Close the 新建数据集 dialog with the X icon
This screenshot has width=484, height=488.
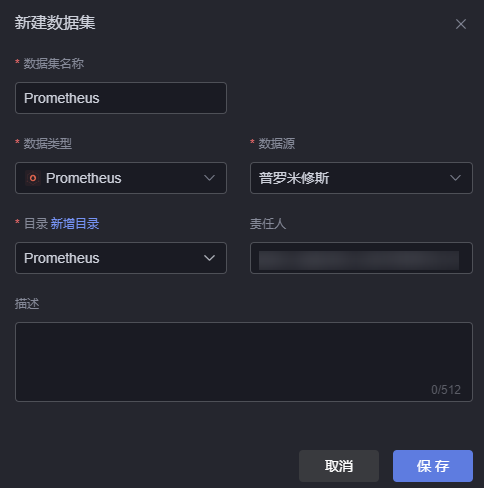pos(461,24)
